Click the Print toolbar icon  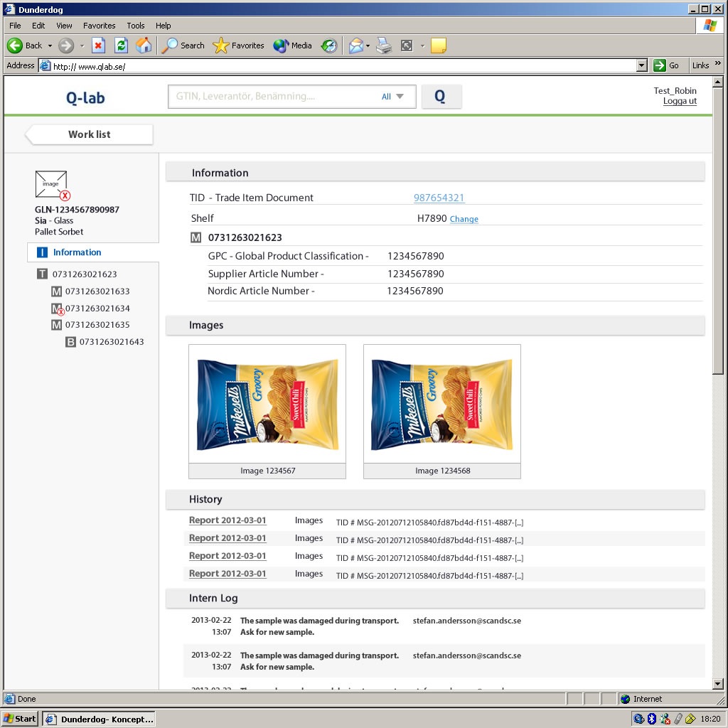click(384, 45)
